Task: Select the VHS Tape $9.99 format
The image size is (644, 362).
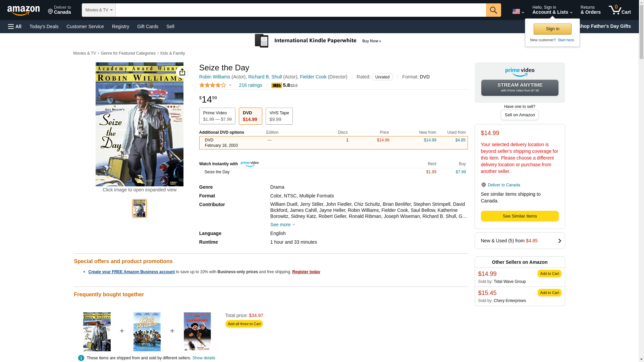Action: tap(279, 116)
